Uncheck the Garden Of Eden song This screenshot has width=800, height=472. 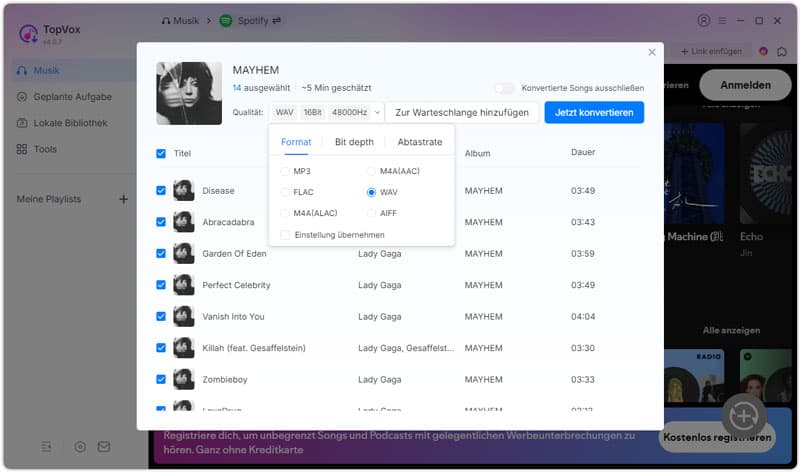[x=161, y=254]
